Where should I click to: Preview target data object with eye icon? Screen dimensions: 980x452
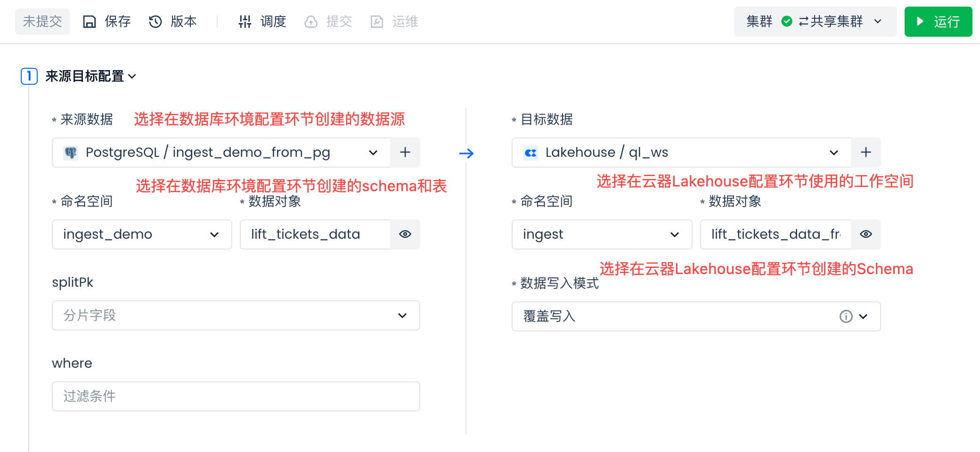[x=866, y=234]
